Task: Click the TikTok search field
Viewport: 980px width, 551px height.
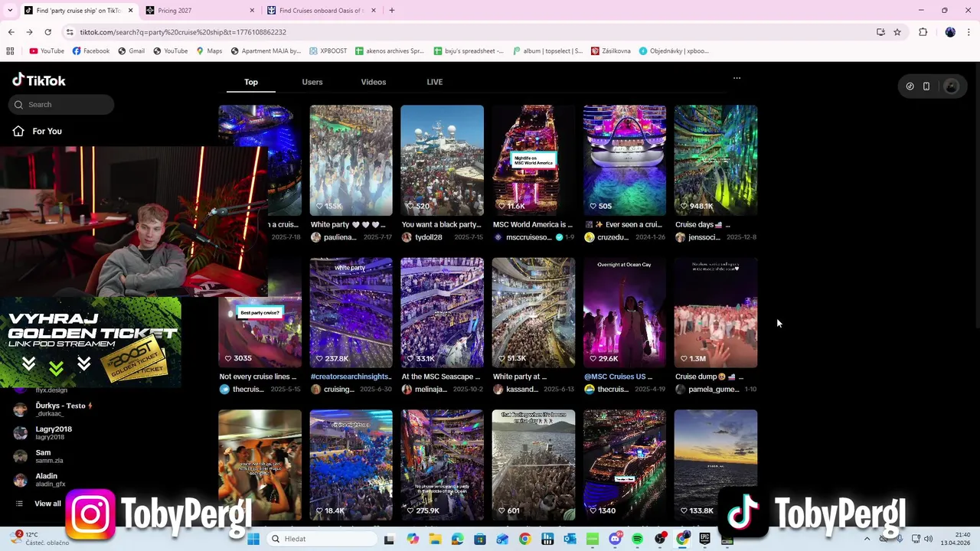Action: [x=61, y=104]
